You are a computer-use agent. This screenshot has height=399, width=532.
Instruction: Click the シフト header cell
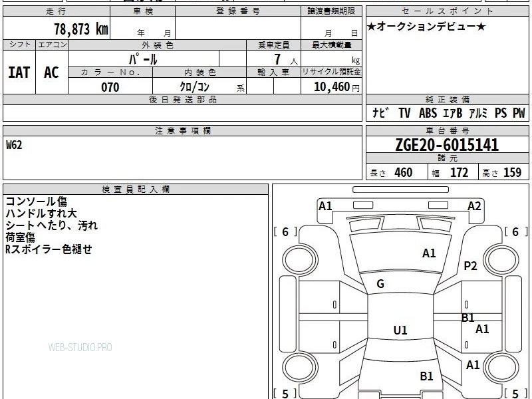20,45
